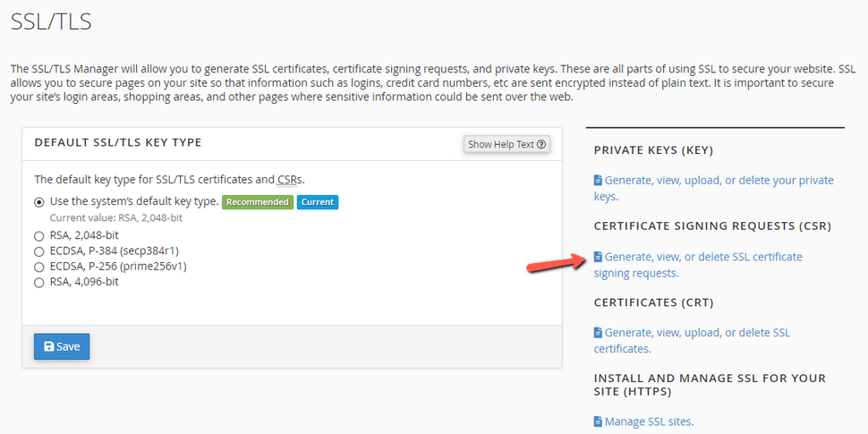Click the document icon beside Manage SSL sites
This screenshot has height=434, width=868.
598,421
